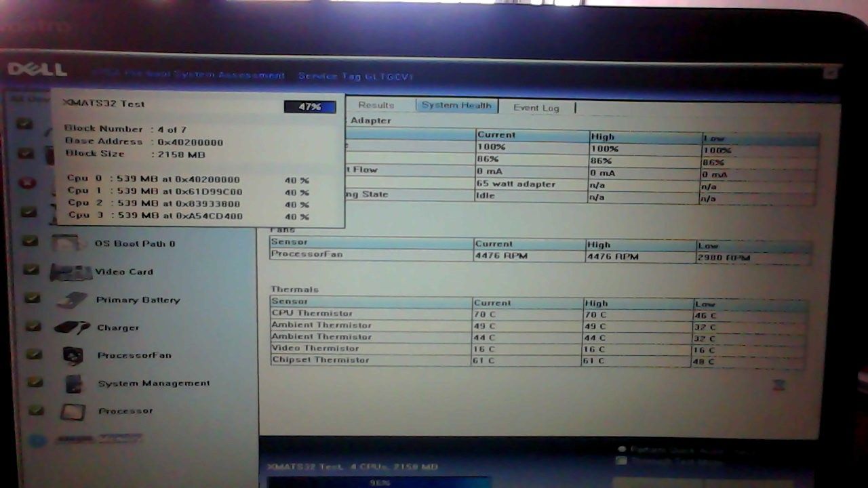Screen dimensions: 868x488
Task: Click the ProcessorFan icon in the sidebar
Action: click(x=73, y=354)
